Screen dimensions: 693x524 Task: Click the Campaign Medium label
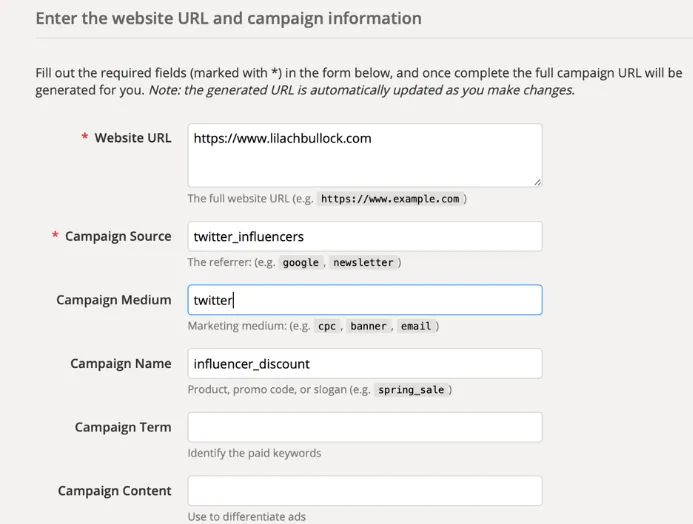pyautogui.click(x=114, y=300)
